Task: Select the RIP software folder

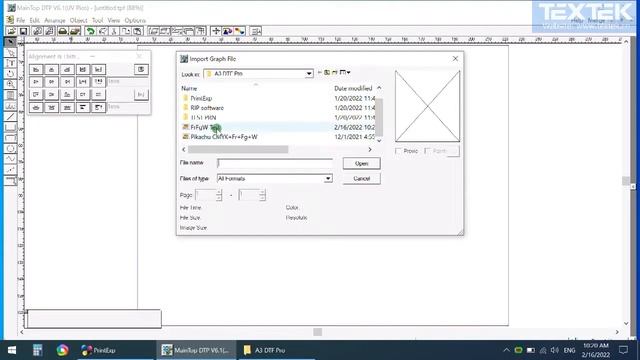Action: tap(207, 108)
